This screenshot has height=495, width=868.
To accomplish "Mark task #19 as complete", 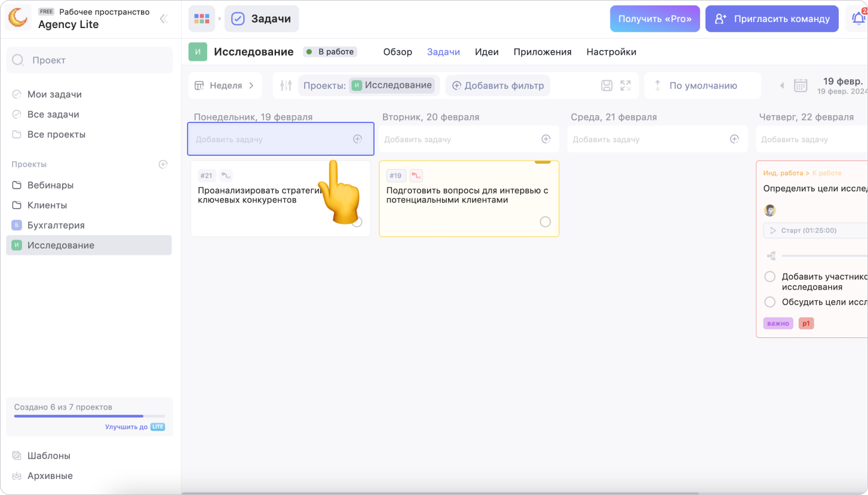I will coord(545,222).
